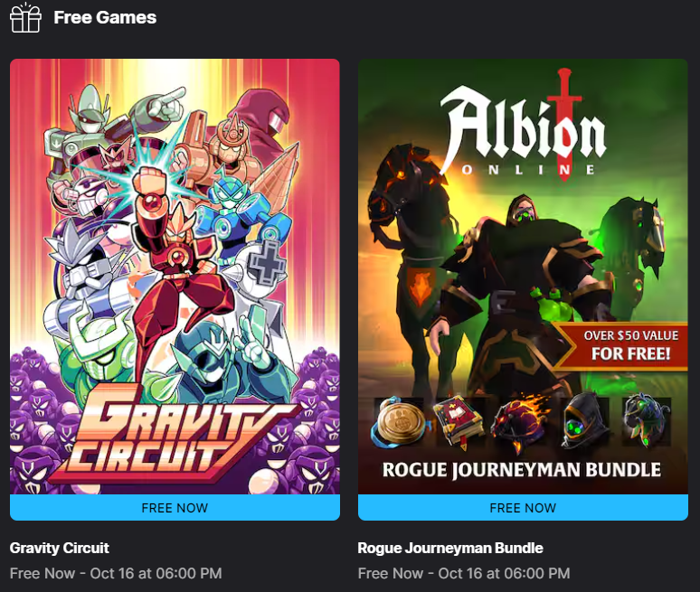Open the Gravity Circuit title link
This screenshot has width=700, height=592.
coord(60,548)
